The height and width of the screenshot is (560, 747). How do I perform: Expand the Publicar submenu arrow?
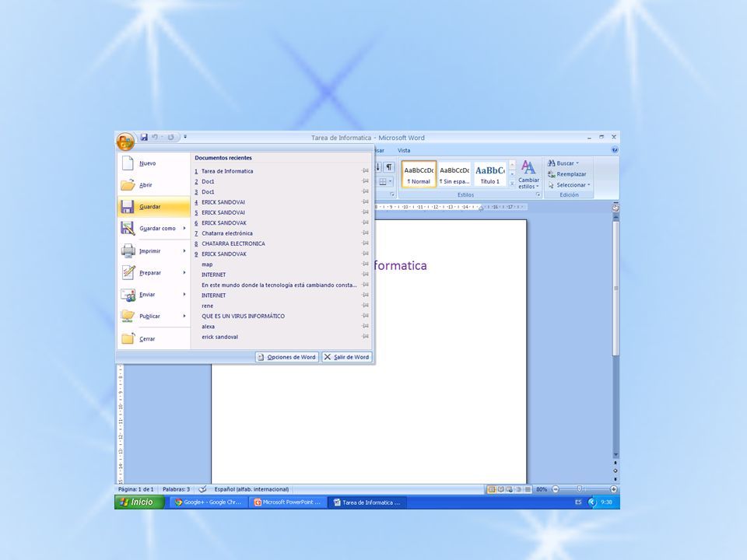(x=184, y=317)
